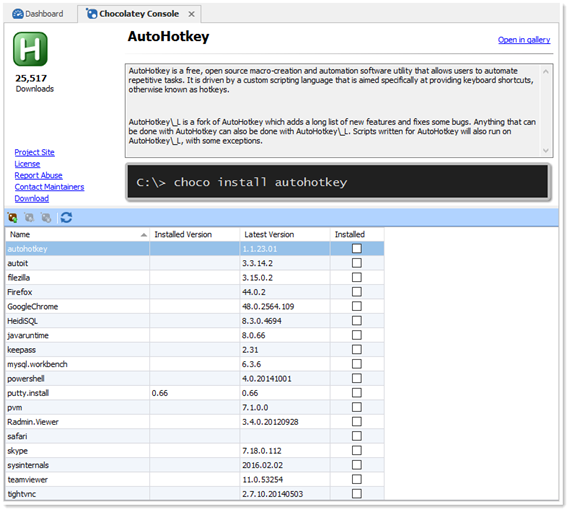Toggle Installed checkbox for GoogleChrome
Screen dimensions: 570x512
click(x=357, y=306)
